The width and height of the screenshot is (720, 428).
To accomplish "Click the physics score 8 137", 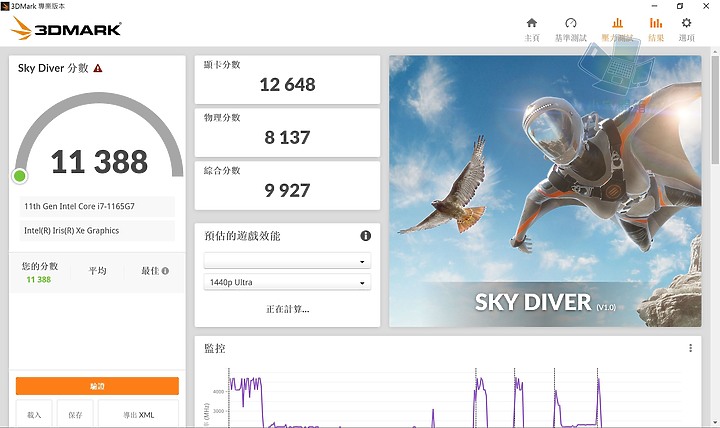I will pos(287,137).
